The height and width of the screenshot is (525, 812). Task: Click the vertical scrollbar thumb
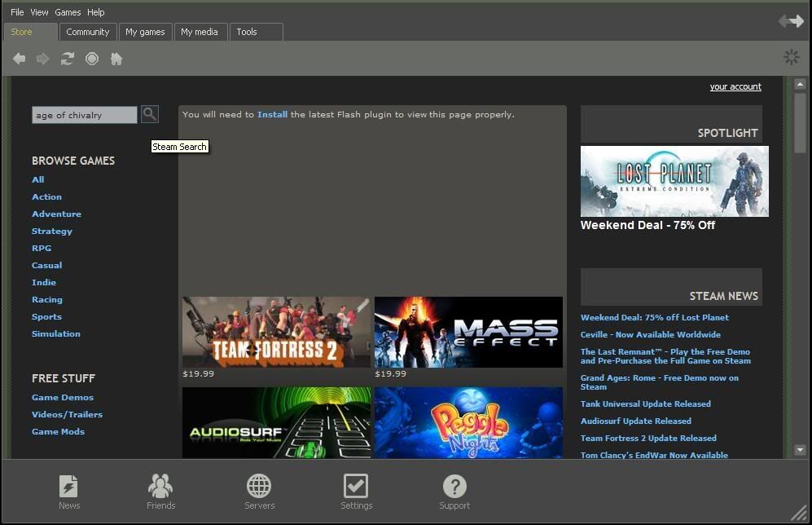[800, 123]
